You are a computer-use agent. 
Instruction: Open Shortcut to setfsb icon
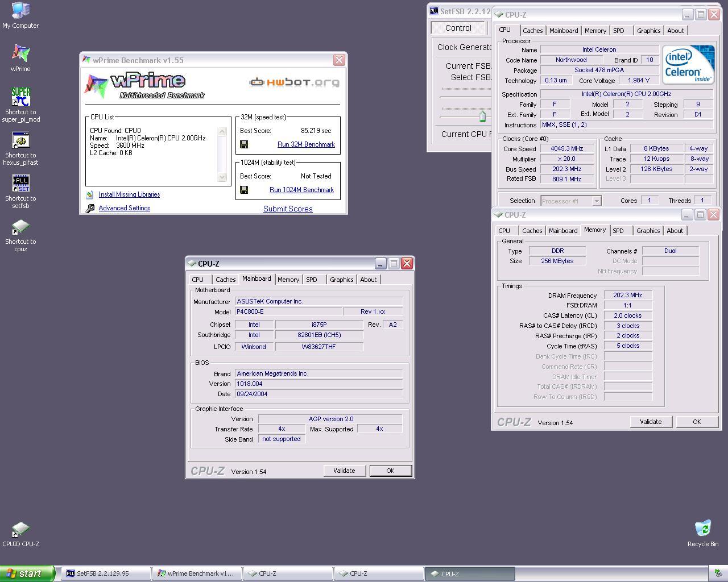click(x=20, y=183)
